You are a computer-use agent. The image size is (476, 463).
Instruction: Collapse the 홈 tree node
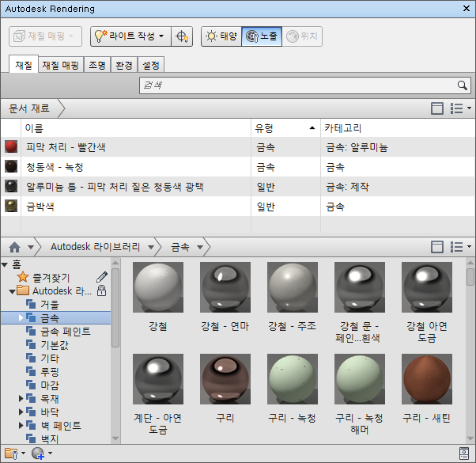pos(5,265)
